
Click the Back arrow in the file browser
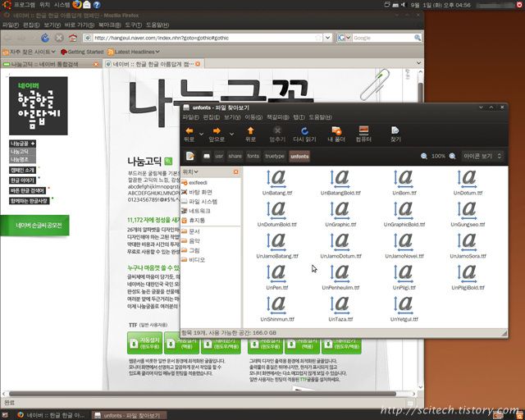(x=189, y=131)
